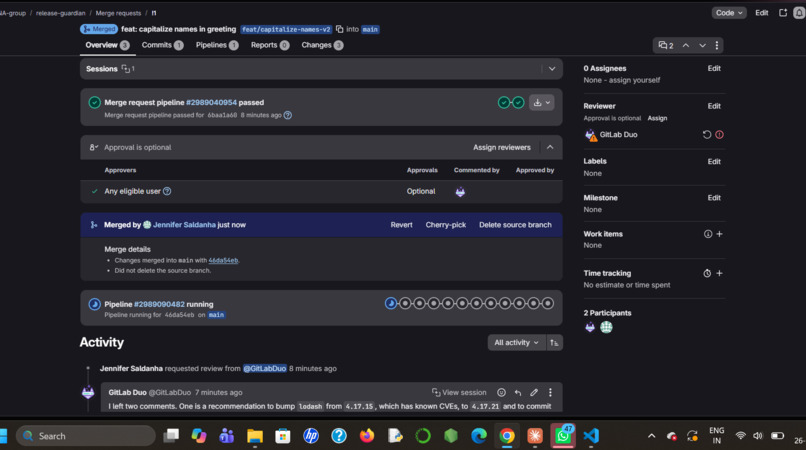
Task: Go to next unresolved thread
Action: point(702,45)
